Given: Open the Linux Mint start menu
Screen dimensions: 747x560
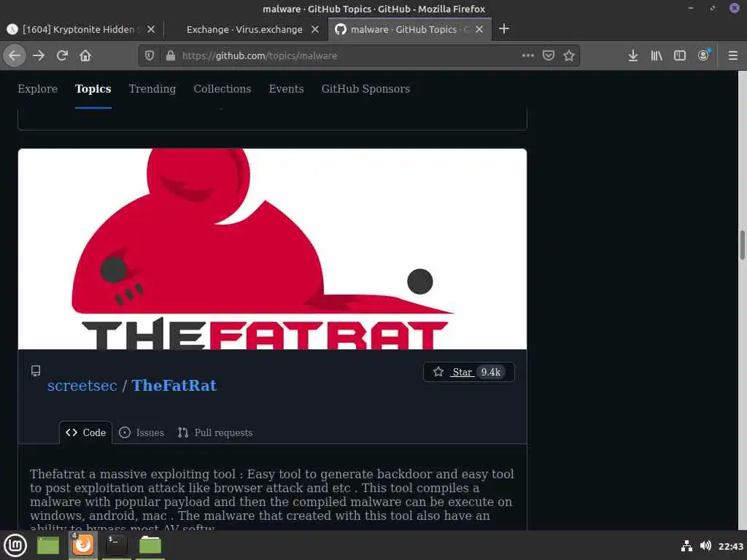Looking at the screenshot, I should pyautogui.click(x=15, y=545).
